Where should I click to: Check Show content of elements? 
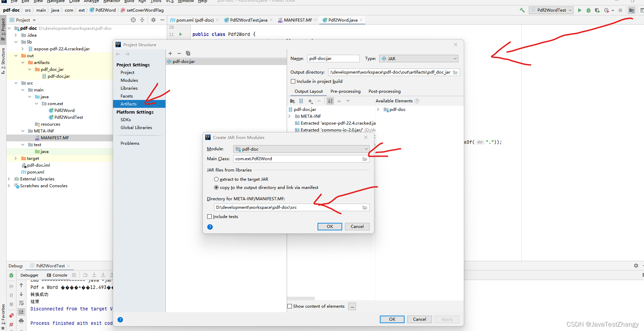pyautogui.click(x=289, y=306)
